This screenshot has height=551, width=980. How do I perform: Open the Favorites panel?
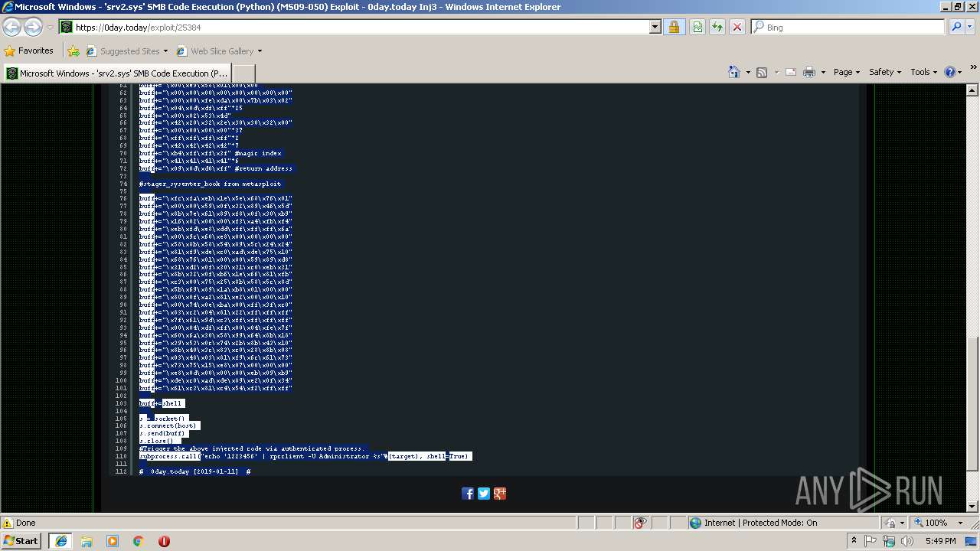coord(29,51)
